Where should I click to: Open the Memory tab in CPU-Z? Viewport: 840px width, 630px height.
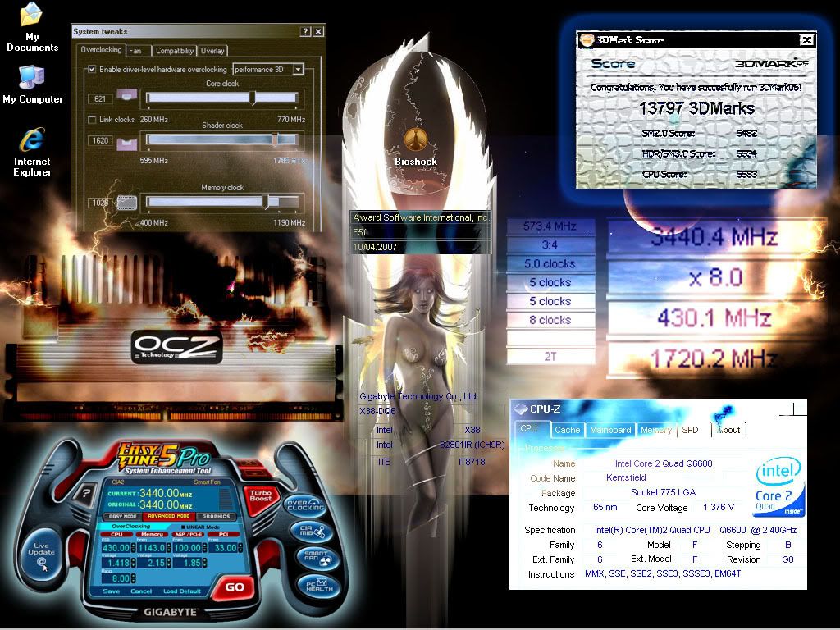coord(655,430)
